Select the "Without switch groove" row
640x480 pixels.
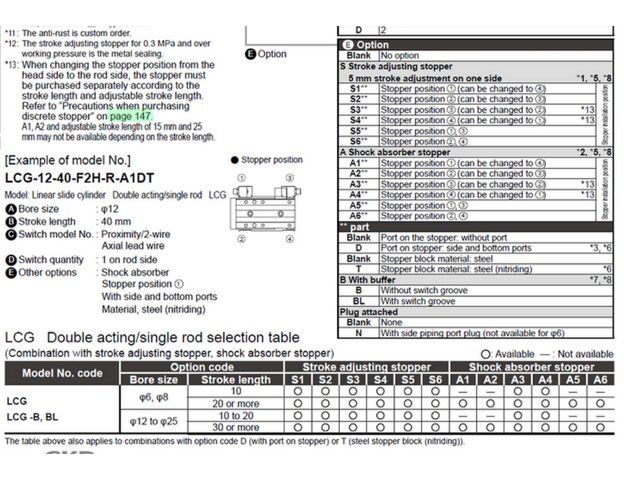[476, 291]
